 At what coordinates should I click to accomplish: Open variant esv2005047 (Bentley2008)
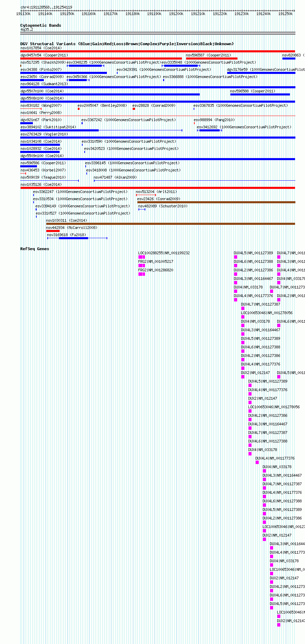[x=102, y=105]
